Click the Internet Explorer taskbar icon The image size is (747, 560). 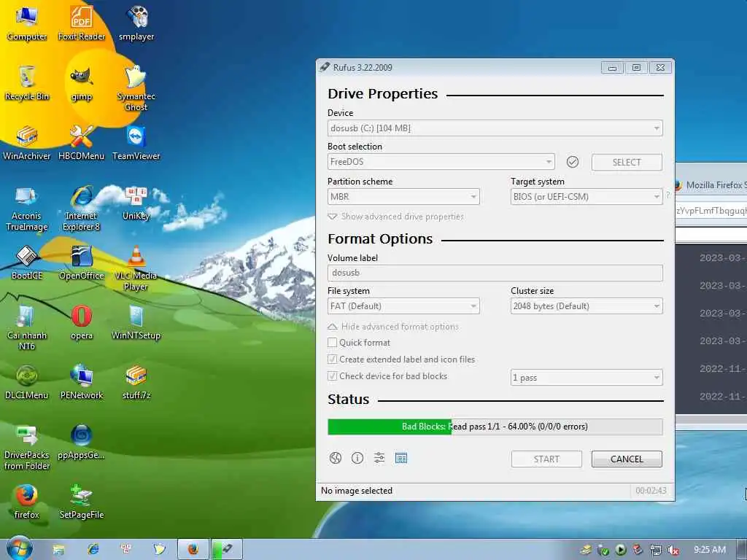pos(93,550)
